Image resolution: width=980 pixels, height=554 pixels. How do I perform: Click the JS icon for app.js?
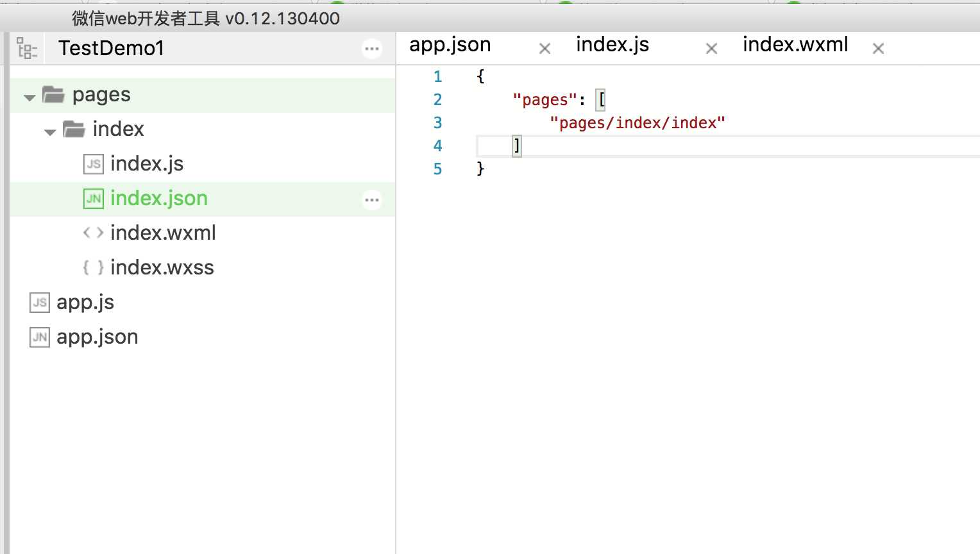pos(40,303)
